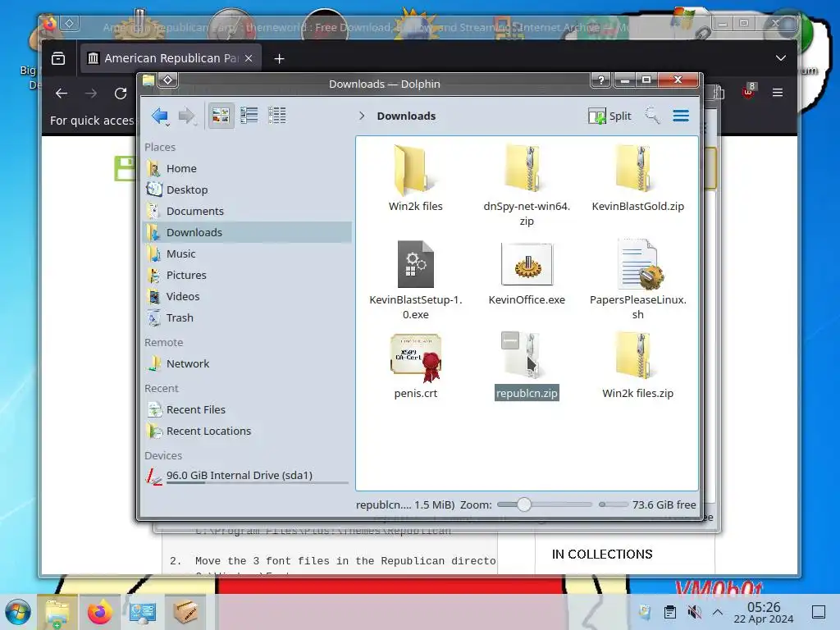Image resolution: width=840 pixels, height=630 pixels.
Task: Select the .crt certificate file
Action: pyautogui.click(x=416, y=365)
